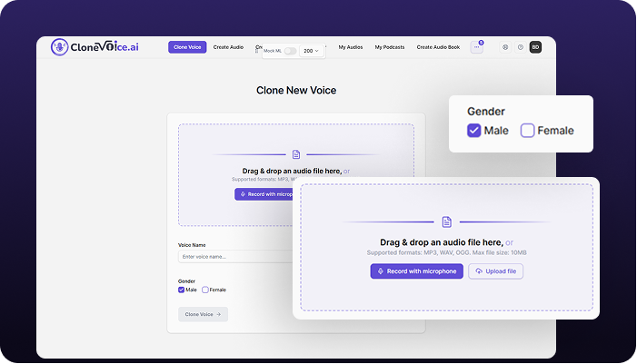Click the help icon in the header

point(521,47)
